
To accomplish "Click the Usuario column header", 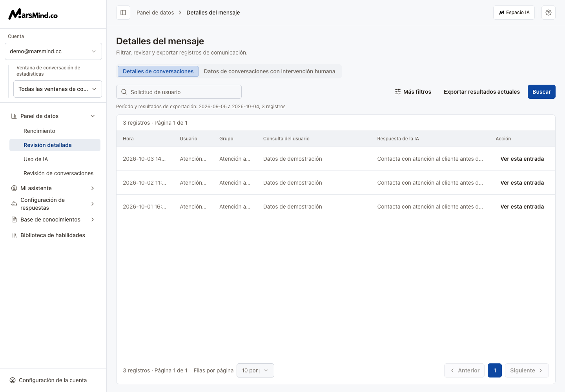I will [x=189, y=139].
